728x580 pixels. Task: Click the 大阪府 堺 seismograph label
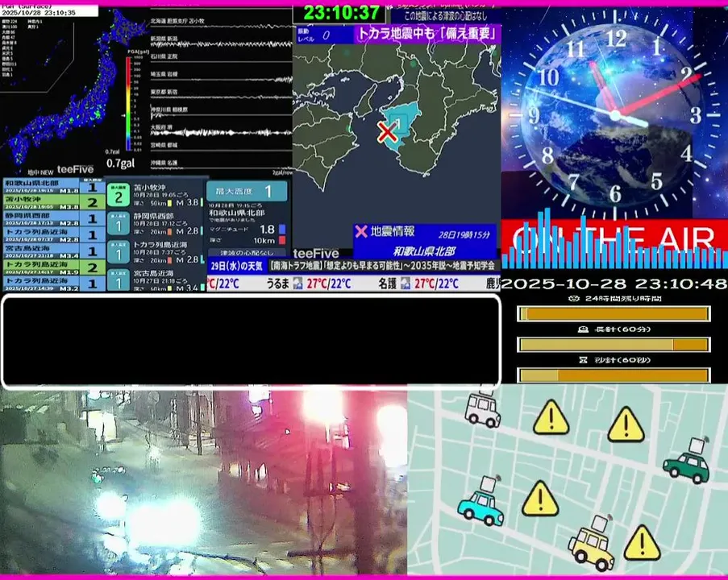[x=161, y=127]
